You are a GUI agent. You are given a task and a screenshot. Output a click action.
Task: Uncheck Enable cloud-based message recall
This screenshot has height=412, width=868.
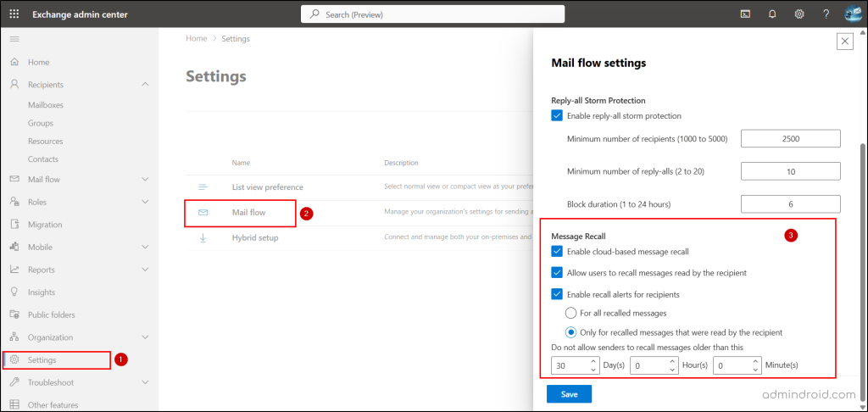tap(557, 252)
